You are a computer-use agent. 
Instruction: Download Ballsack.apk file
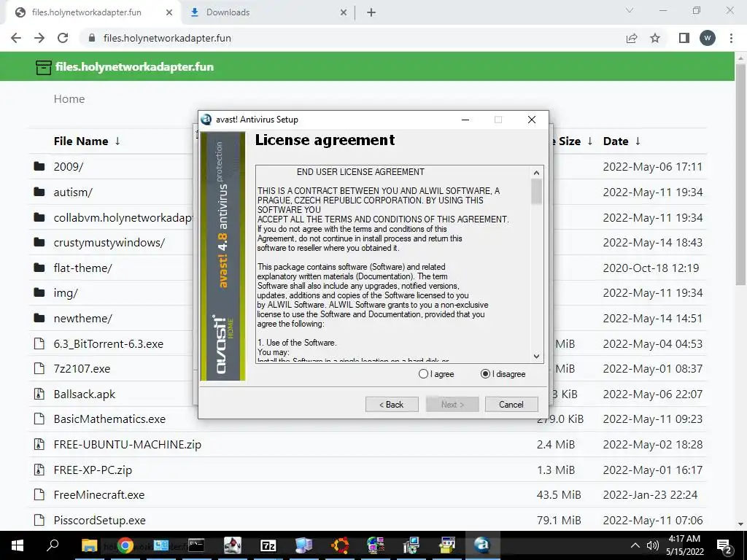coord(85,394)
